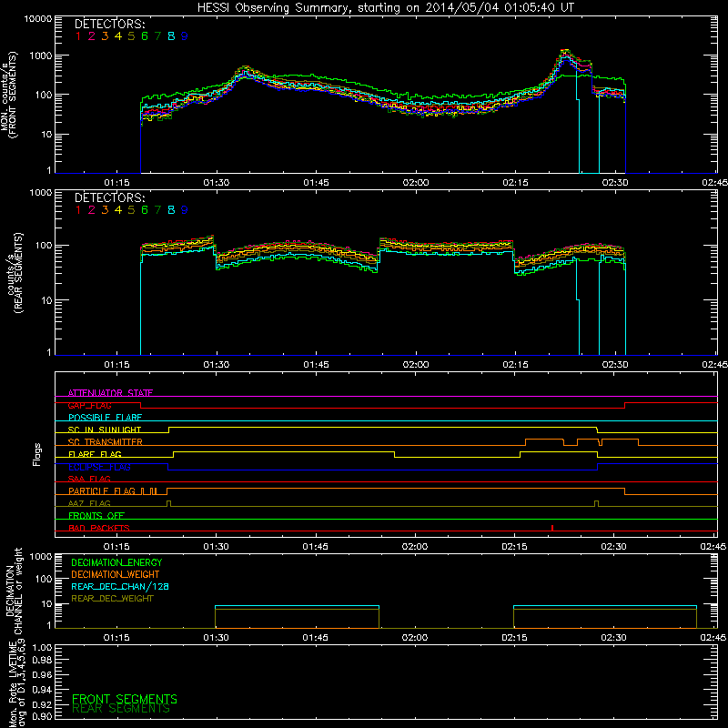Select detector 6 in front segments legend

pyautogui.click(x=145, y=36)
